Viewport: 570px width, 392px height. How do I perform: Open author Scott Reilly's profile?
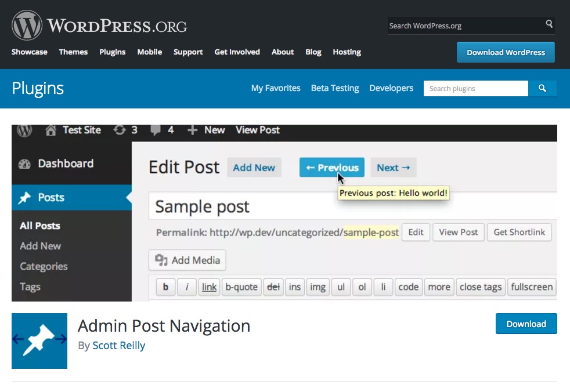(x=118, y=346)
